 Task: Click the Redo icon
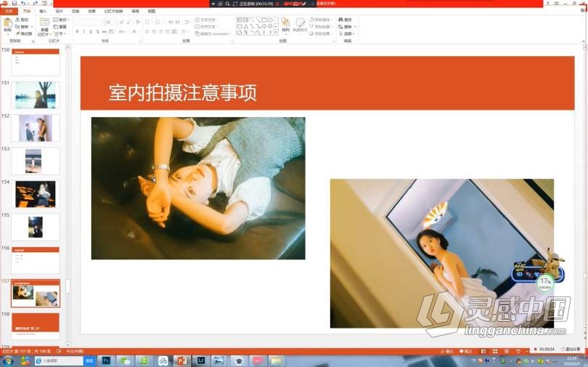coord(36,3)
